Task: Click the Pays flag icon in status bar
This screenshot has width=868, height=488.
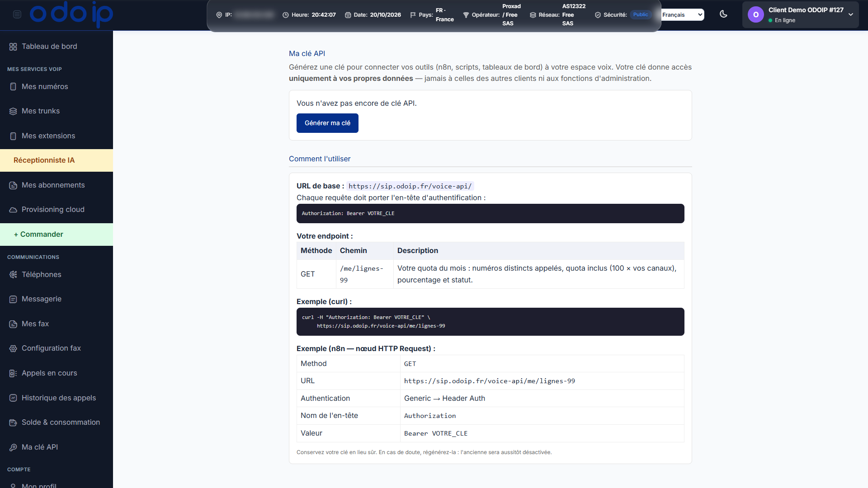Action: point(413,15)
